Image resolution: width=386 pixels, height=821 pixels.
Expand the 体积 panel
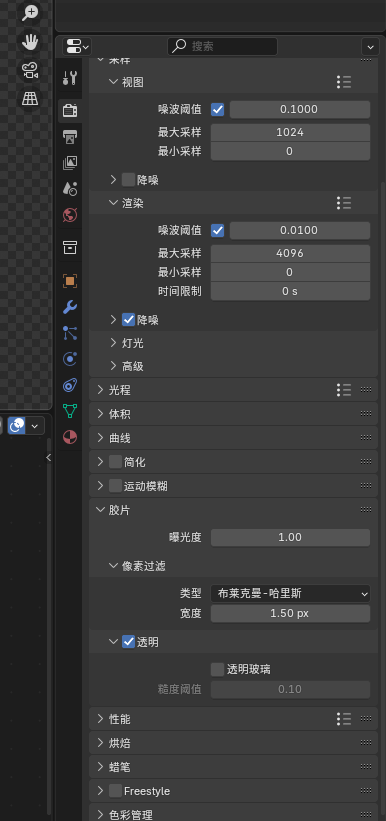[101, 414]
